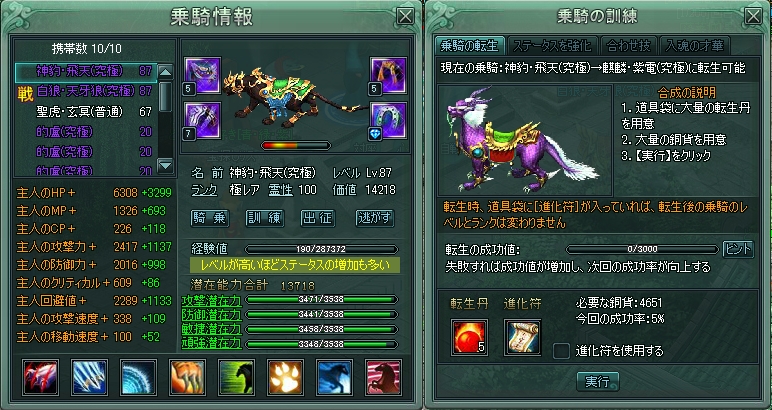772x410 pixels.
Task: Select the red claw slash skill icon
Action: [x=40, y=377]
